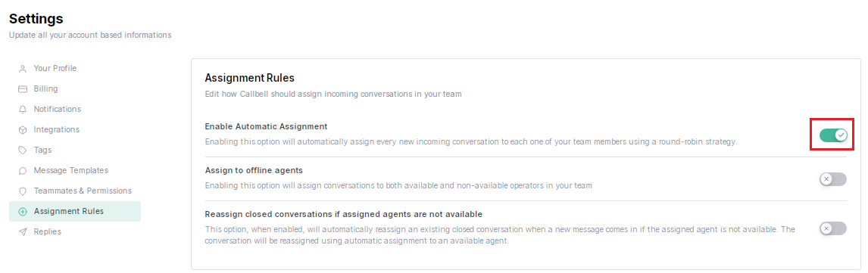The image size is (868, 273).
Task: Disable the Enable Automatic Assignment toggle
Action: pos(833,135)
